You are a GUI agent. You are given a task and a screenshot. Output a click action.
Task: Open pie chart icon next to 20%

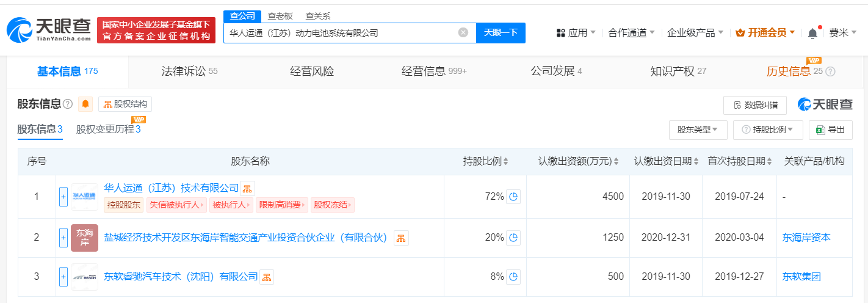513,238
